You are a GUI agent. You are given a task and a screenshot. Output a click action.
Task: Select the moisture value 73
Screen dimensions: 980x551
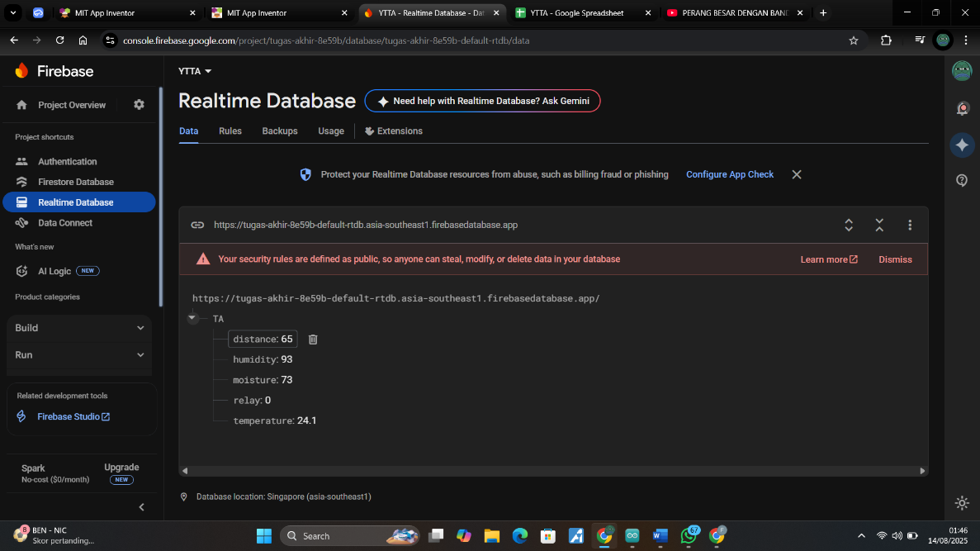tap(286, 380)
